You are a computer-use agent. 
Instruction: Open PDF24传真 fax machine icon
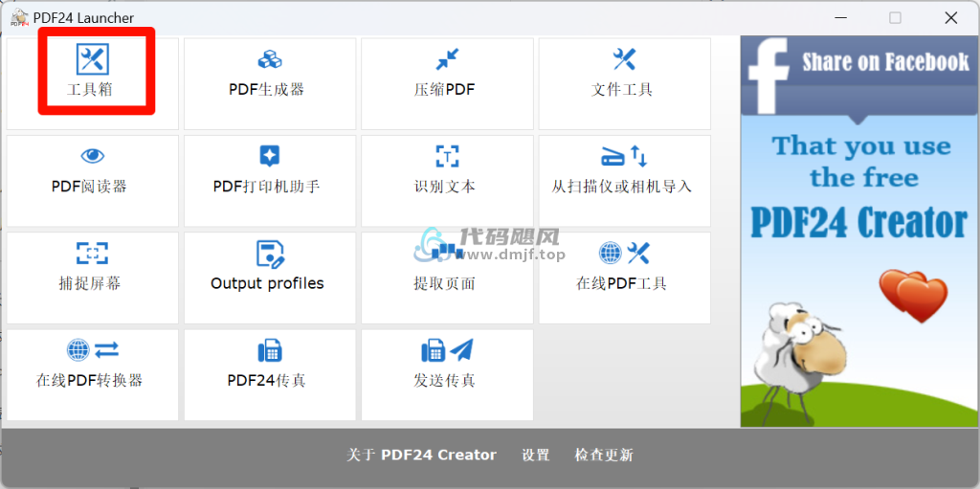pyautogui.click(x=270, y=350)
